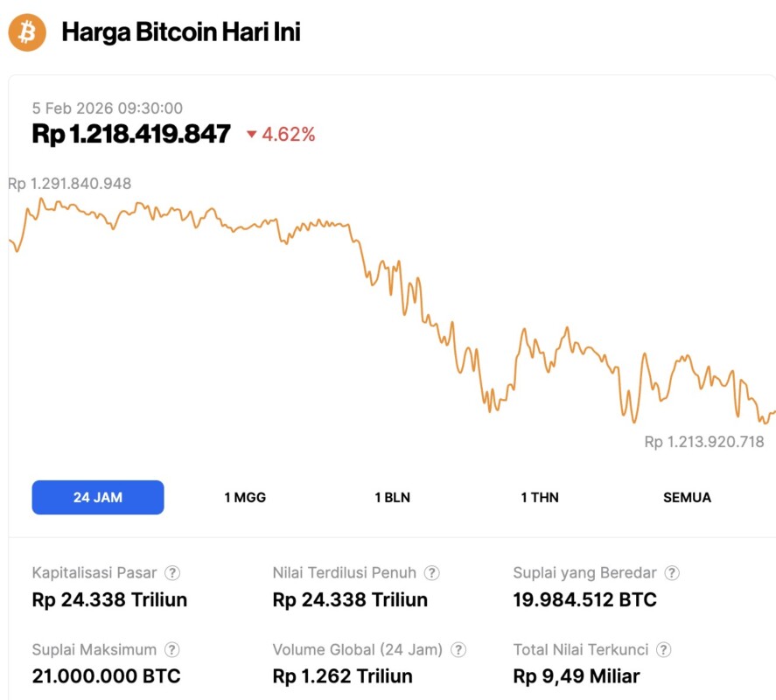Switch chart to 1 MGG range
This screenshot has height=700, width=776.
click(x=245, y=497)
